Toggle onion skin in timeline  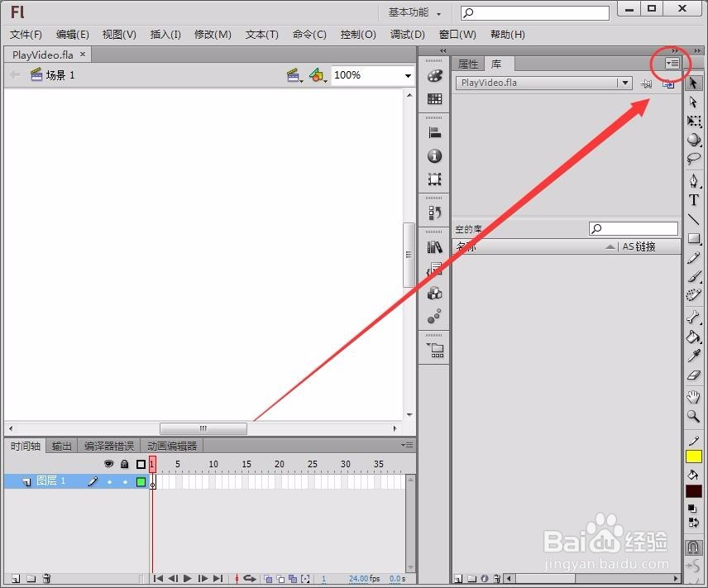(268, 579)
